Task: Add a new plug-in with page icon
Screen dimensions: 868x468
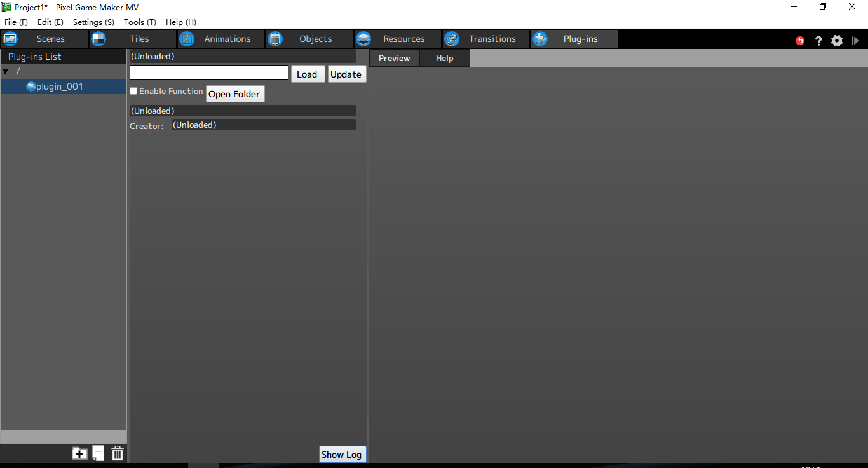Action: (98, 453)
